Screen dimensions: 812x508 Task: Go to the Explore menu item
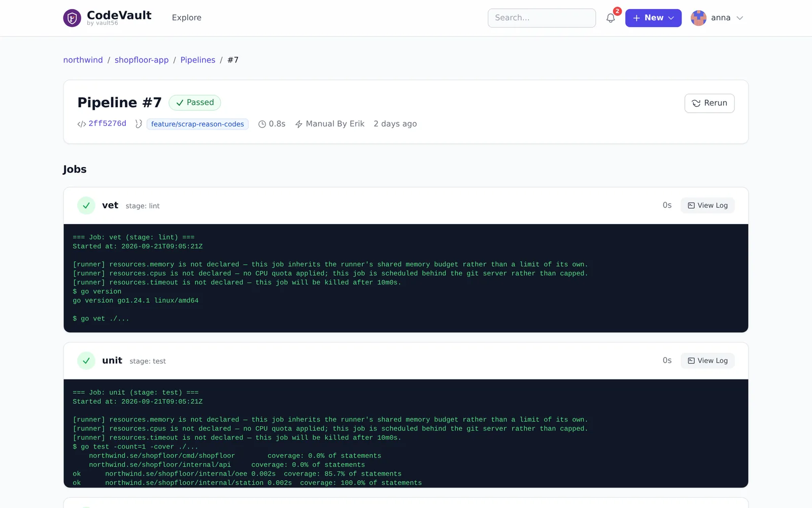186,18
